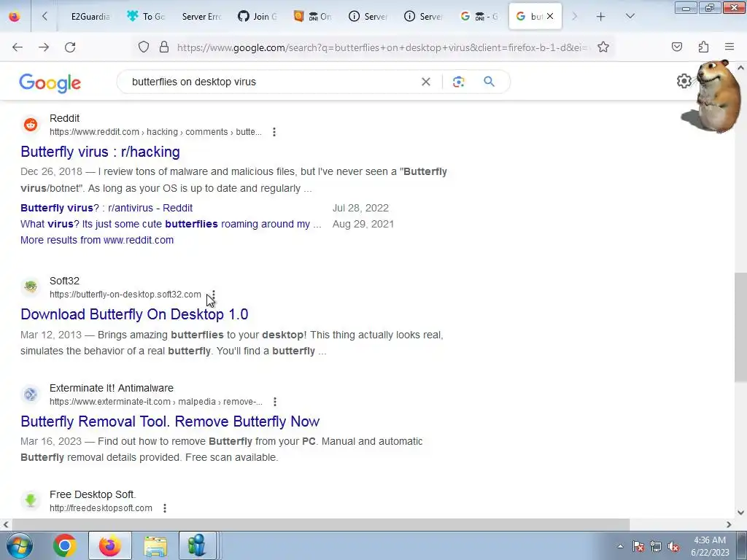Open the Butterfly virus? : r/antivirus - Reddit link
Image resolution: width=747 pixels, height=560 pixels.
click(x=107, y=208)
